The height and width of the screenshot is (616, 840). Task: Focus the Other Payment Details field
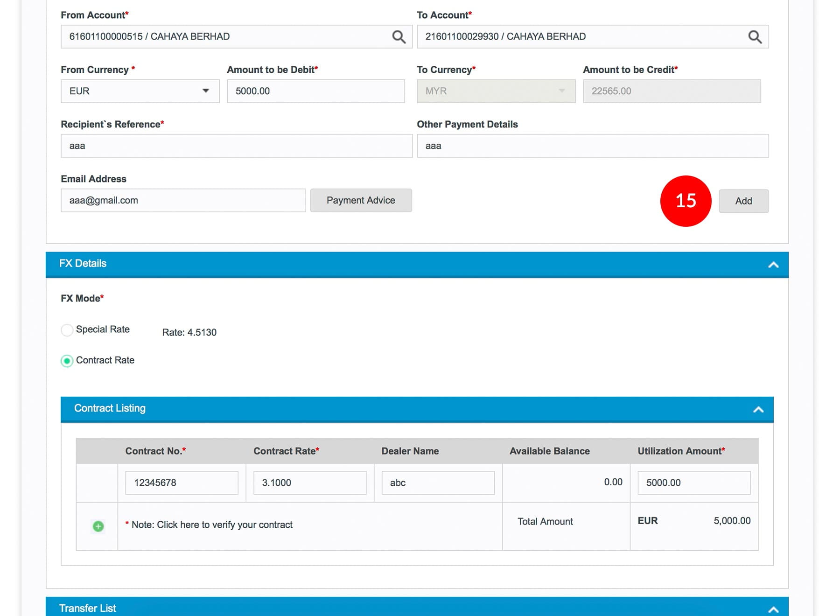[x=592, y=146]
